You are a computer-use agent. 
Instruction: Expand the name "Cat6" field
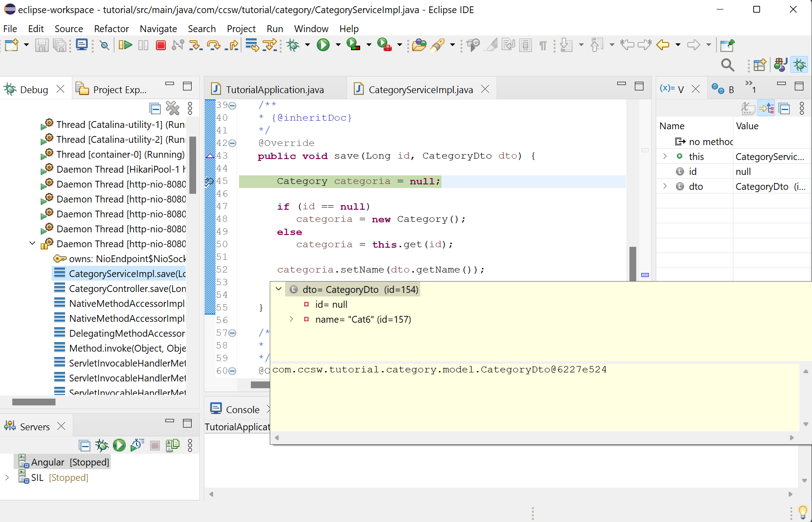[x=291, y=319]
